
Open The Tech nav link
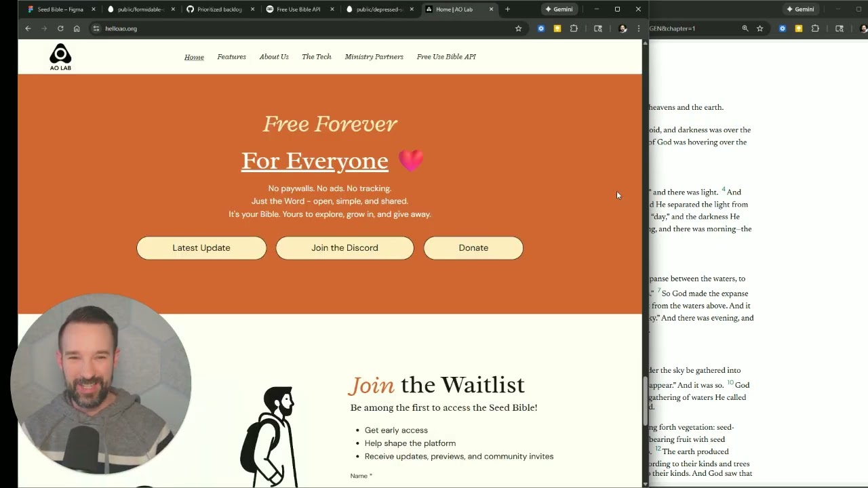pyautogui.click(x=317, y=57)
